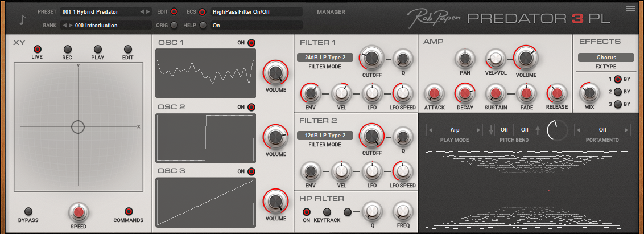Click OSC 3 saw waveform display
Screen dimensions: 644x234
(206, 202)
